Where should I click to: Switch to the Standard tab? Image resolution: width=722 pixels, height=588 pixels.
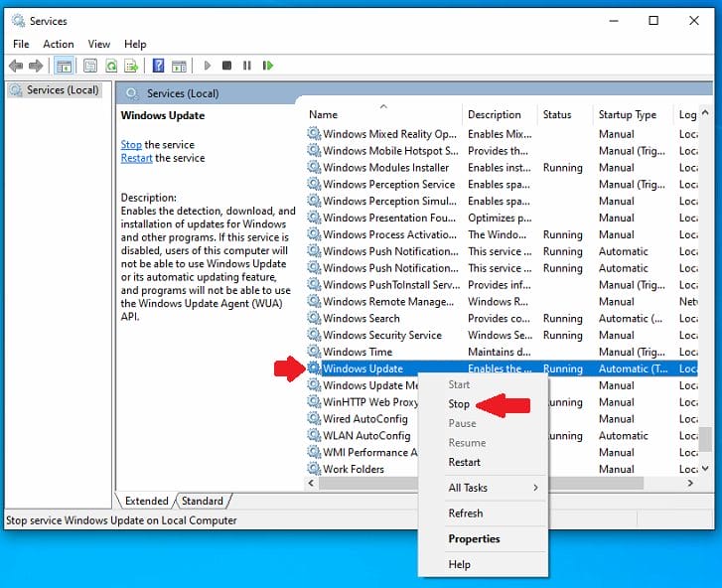(x=202, y=501)
